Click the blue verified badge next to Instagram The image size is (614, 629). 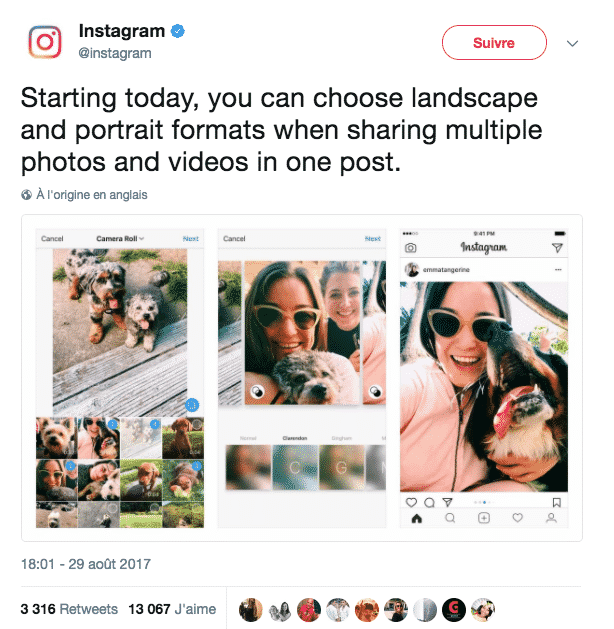point(178,31)
